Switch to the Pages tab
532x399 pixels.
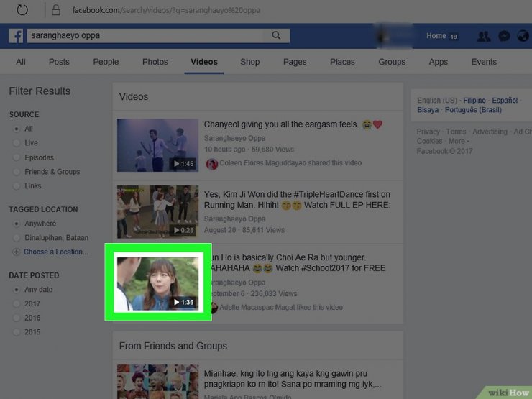295,62
